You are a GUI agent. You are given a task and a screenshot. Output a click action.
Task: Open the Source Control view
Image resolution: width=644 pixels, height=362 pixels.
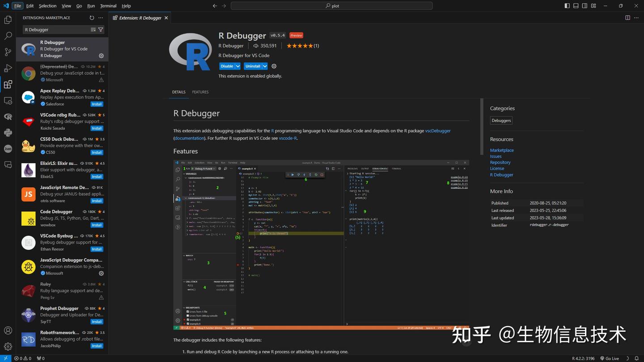coord(8,52)
